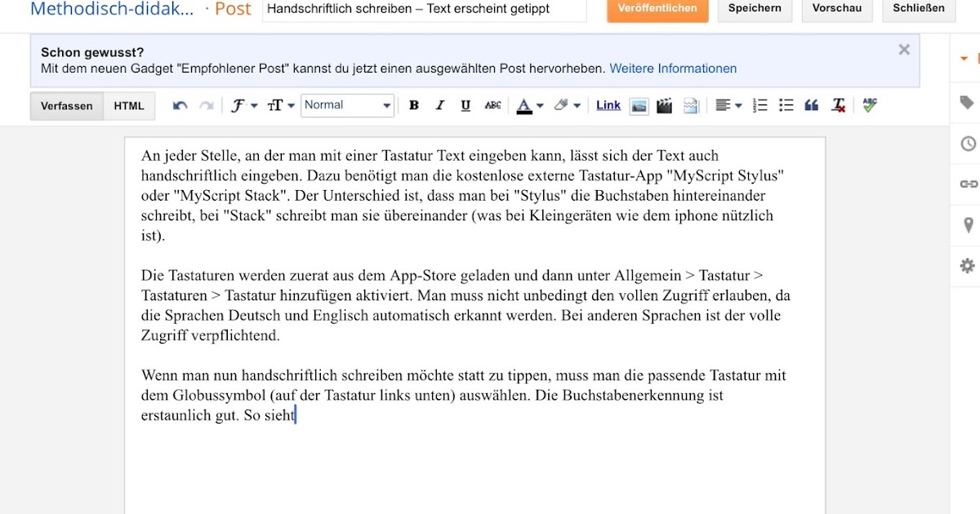Insert an image using picture icon
Image resolution: width=980 pixels, height=514 pixels.
(639, 105)
